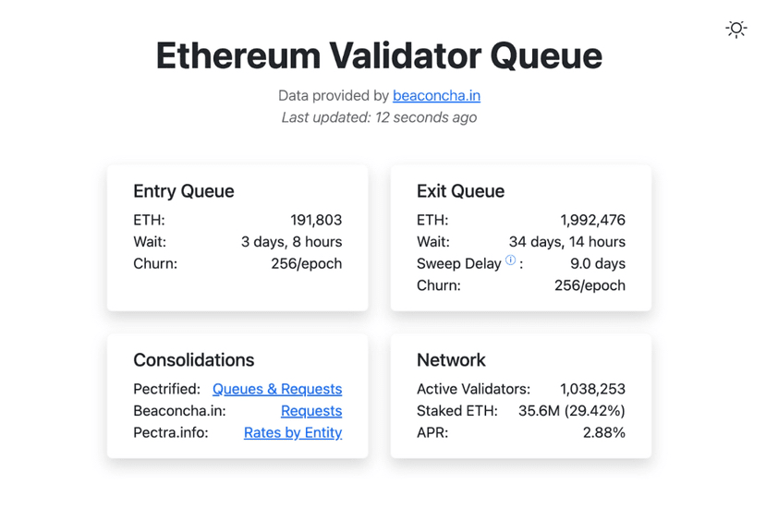Click the Exit Queue ETH value 1,992,476
The width and height of the screenshot is (766, 532).
[x=592, y=220]
